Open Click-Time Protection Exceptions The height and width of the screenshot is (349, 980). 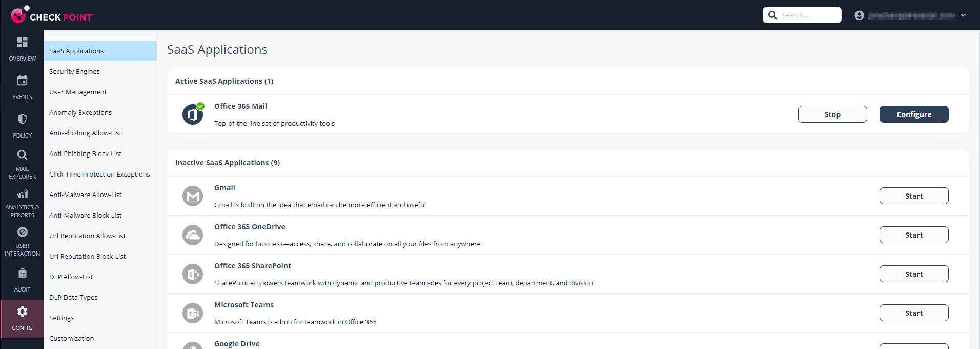[x=100, y=174]
